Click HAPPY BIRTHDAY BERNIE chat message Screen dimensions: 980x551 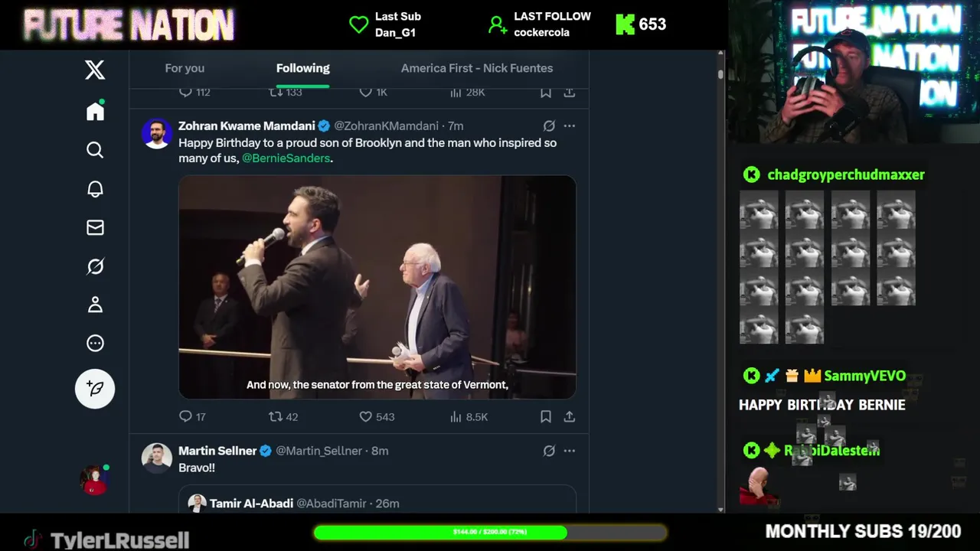[x=822, y=405]
